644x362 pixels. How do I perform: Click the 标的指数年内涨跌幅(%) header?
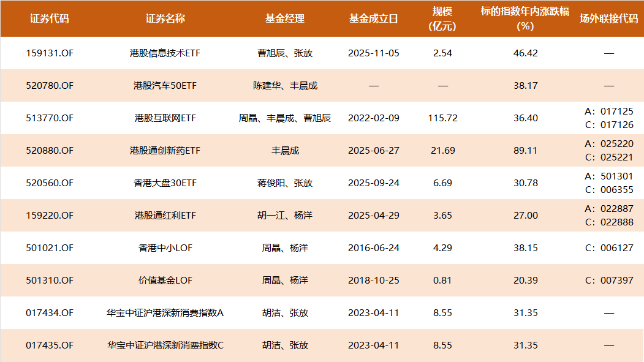(x=525, y=19)
